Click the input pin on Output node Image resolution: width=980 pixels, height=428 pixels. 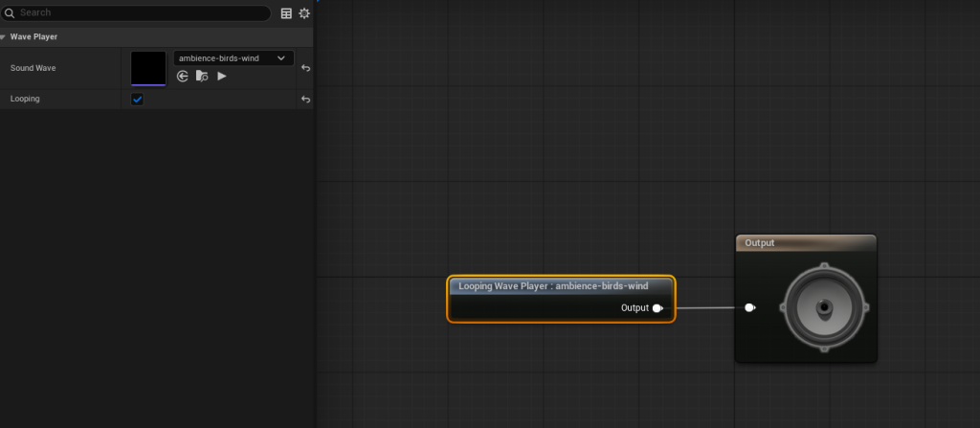point(750,308)
